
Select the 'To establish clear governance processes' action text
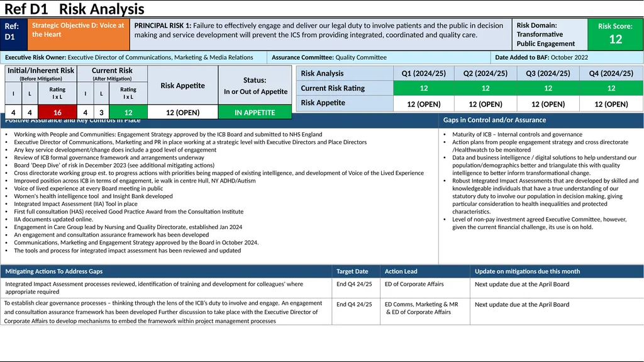tap(163, 312)
